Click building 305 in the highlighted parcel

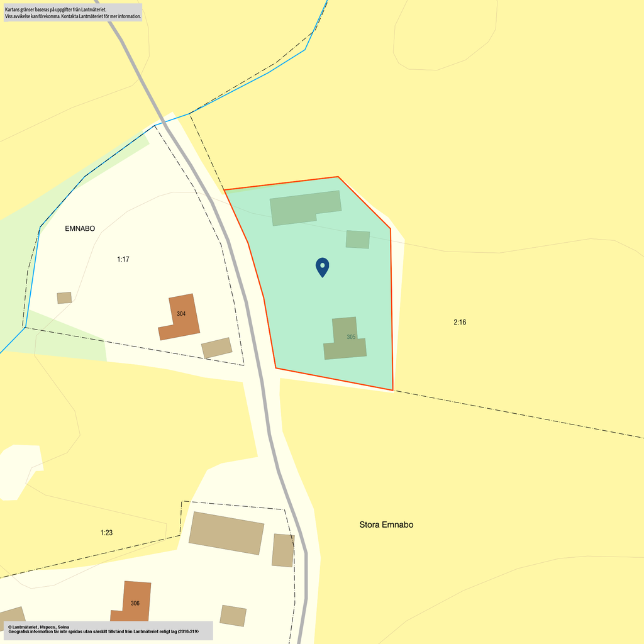coord(346,340)
